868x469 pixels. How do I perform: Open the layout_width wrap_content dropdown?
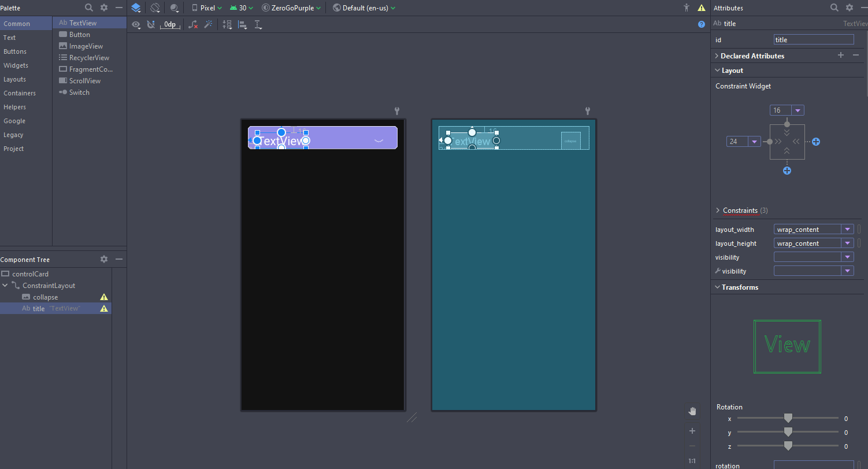(x=848, y=230)
